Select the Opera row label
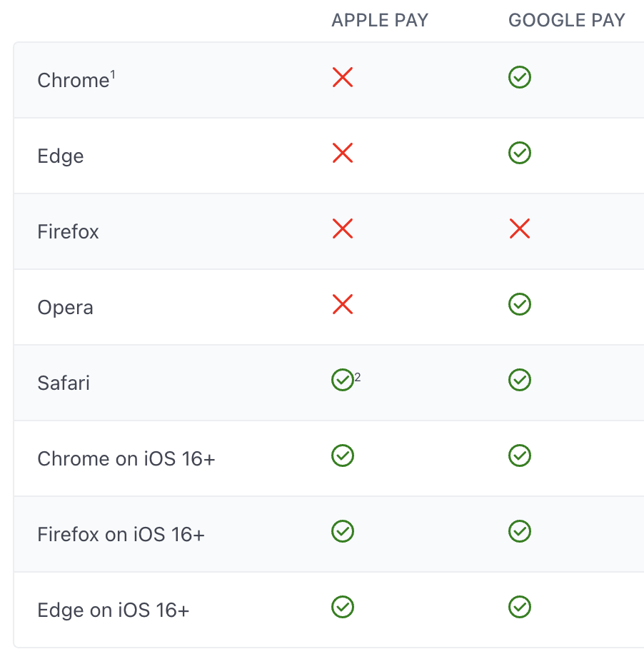 65,308
